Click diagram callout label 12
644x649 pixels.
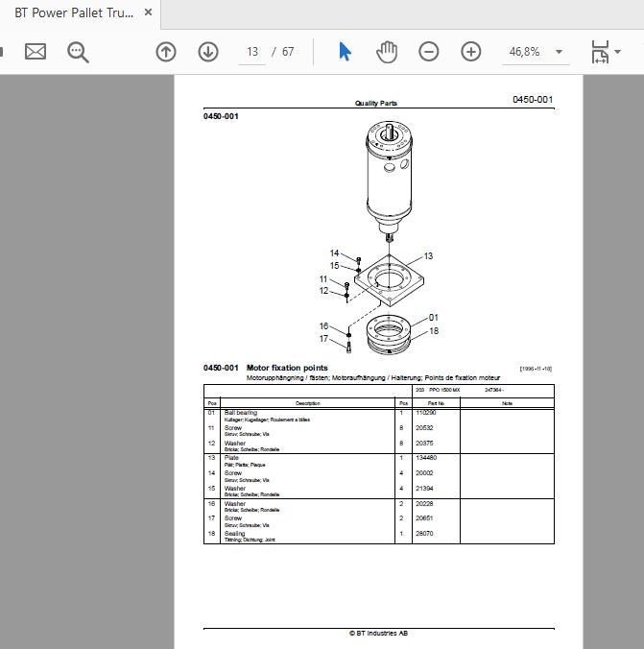point(323,291)
